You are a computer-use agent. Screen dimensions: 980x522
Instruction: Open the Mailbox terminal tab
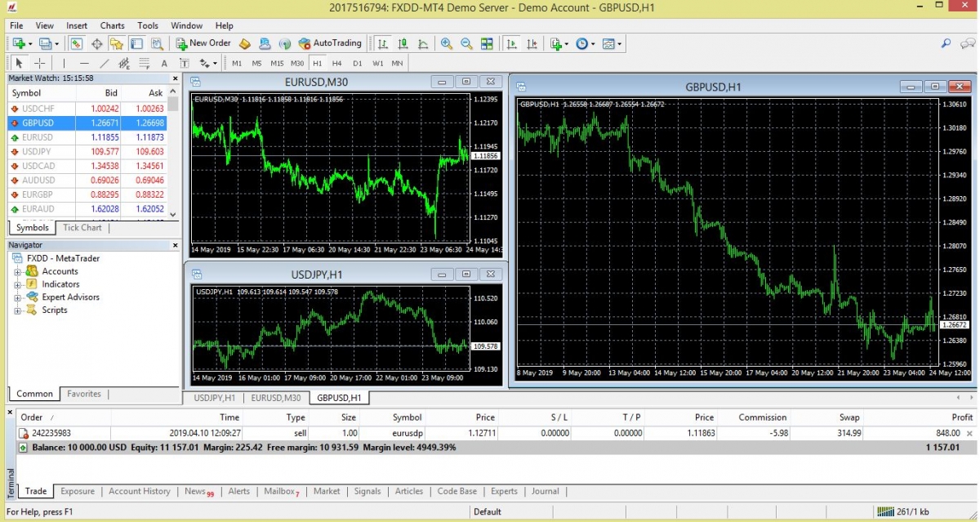pos(281,492)
